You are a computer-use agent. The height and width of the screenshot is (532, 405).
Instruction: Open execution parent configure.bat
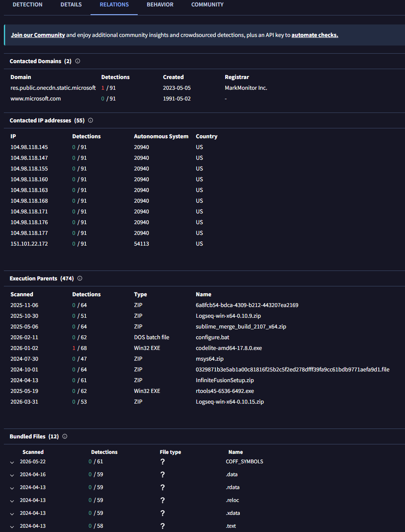[x=212, y=337]
